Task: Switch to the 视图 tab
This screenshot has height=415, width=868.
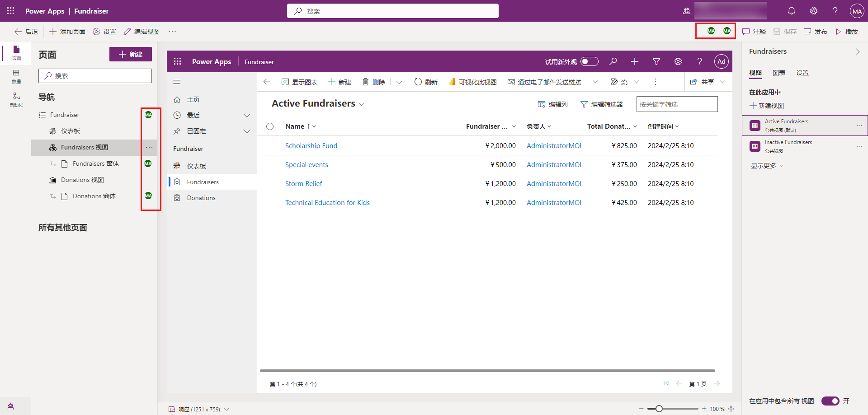Action: (x=755, y=73)
